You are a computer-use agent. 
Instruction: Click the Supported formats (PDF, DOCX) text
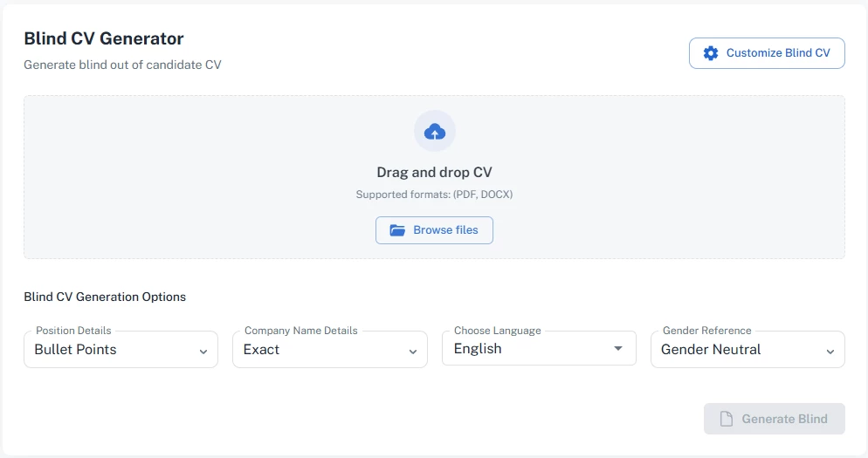click(434, 195)
